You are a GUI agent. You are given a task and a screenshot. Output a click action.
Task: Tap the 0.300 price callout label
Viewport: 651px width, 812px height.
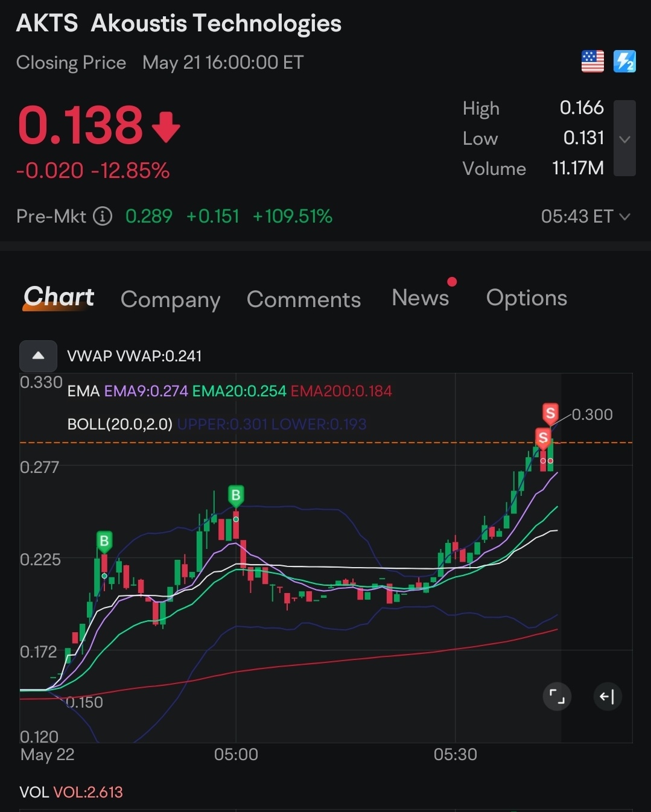pos(592,414)
